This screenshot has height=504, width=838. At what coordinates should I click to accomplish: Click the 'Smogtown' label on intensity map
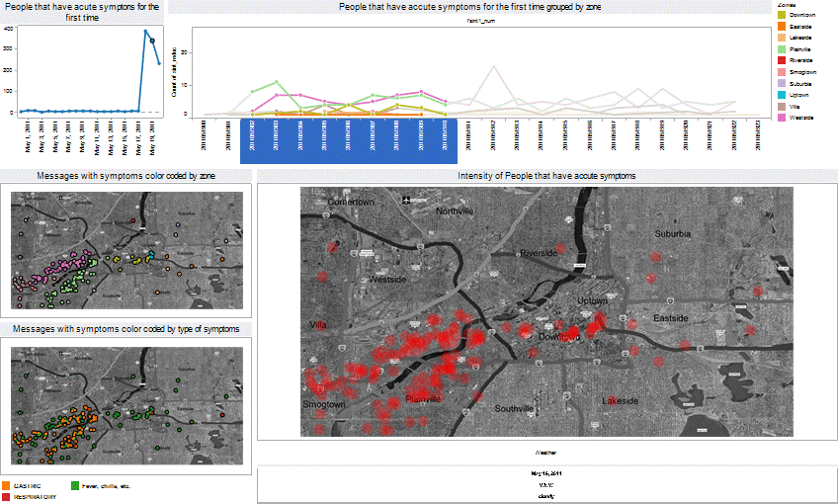tap(324, 404)
